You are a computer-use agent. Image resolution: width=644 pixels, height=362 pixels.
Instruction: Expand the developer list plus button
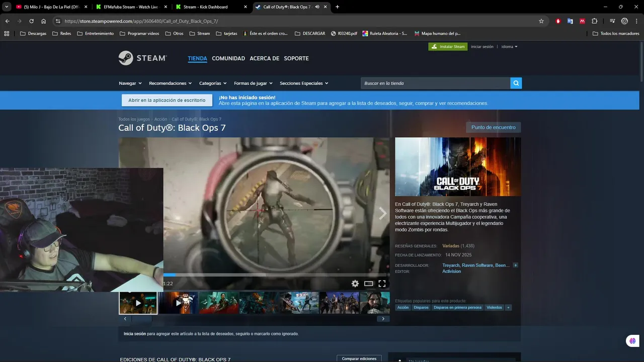point(515,265)
